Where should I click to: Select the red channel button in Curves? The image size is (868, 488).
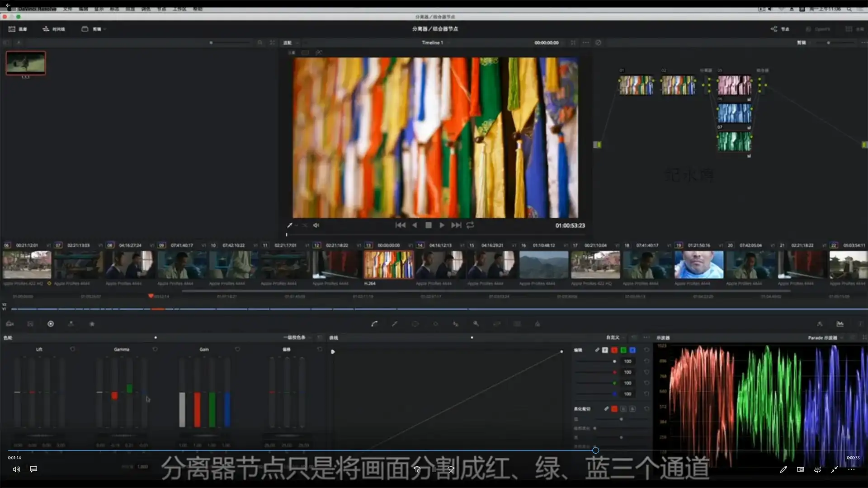tap(614, 350)
